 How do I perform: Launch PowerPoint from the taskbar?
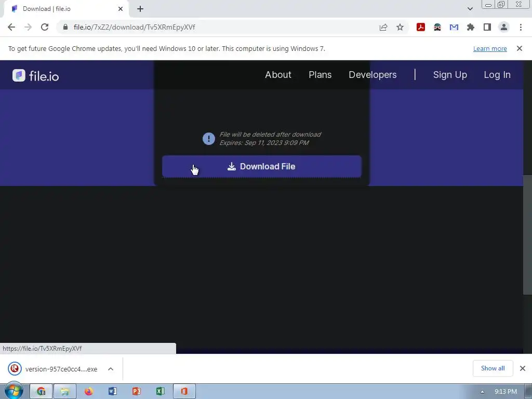(137, 392)
